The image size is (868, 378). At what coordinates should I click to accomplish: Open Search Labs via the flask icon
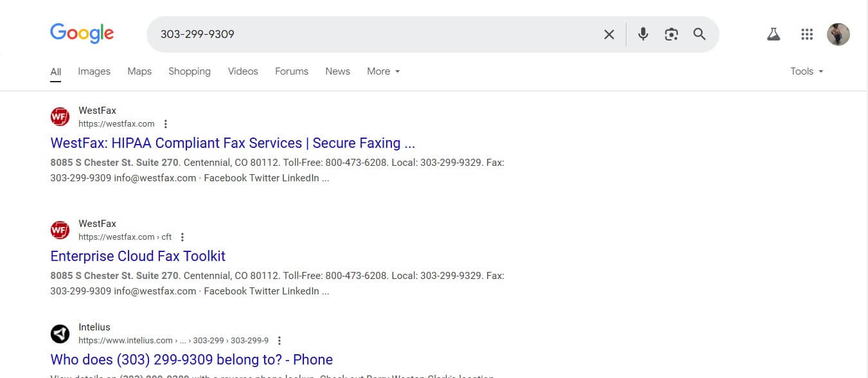pos(774,33)
